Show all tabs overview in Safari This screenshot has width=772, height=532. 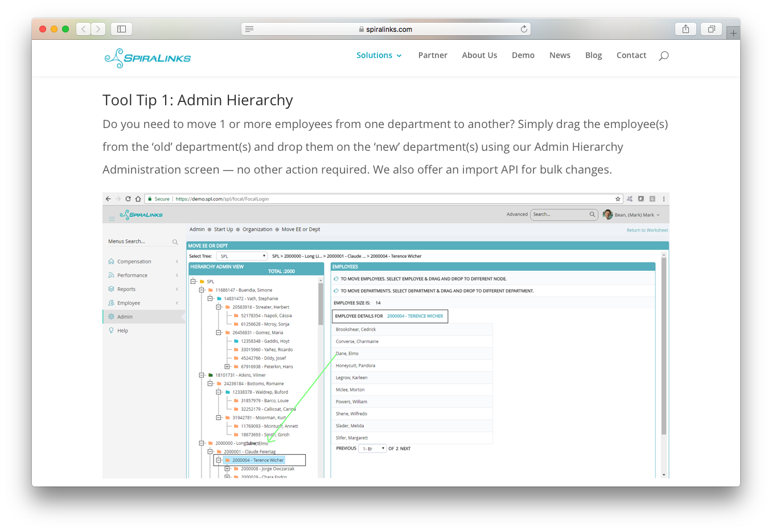point(711,29)
